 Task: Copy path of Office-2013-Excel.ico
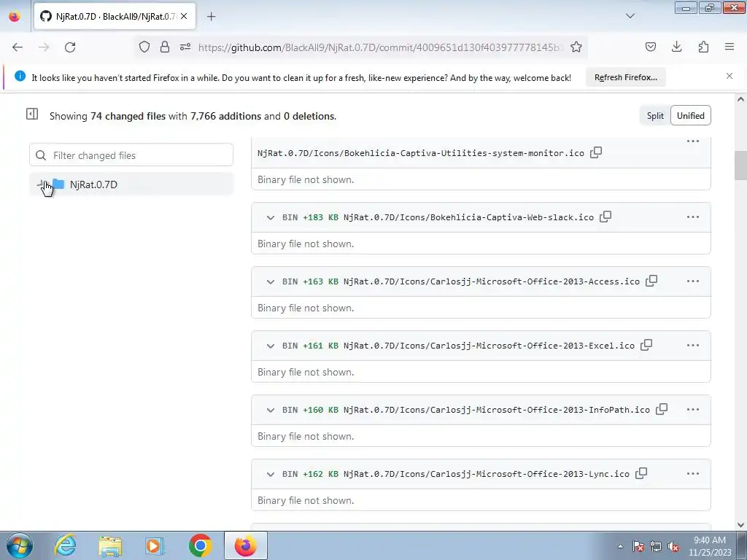click(646, 345)
